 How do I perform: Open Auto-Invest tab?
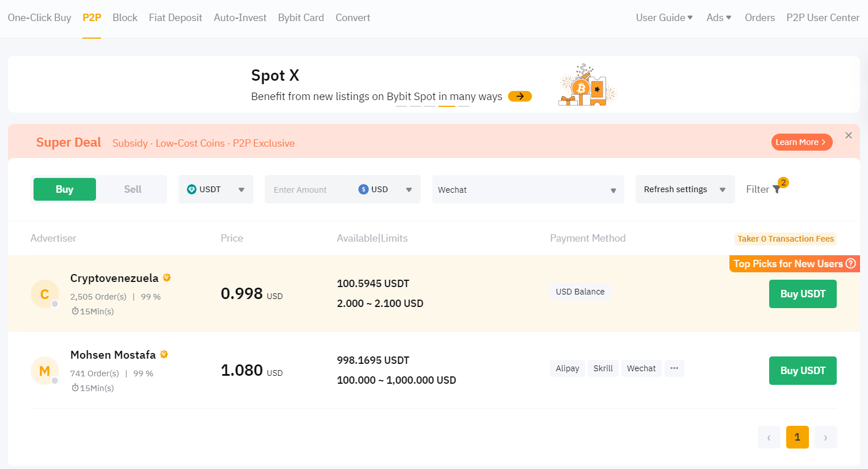click(x=240, y=18)
